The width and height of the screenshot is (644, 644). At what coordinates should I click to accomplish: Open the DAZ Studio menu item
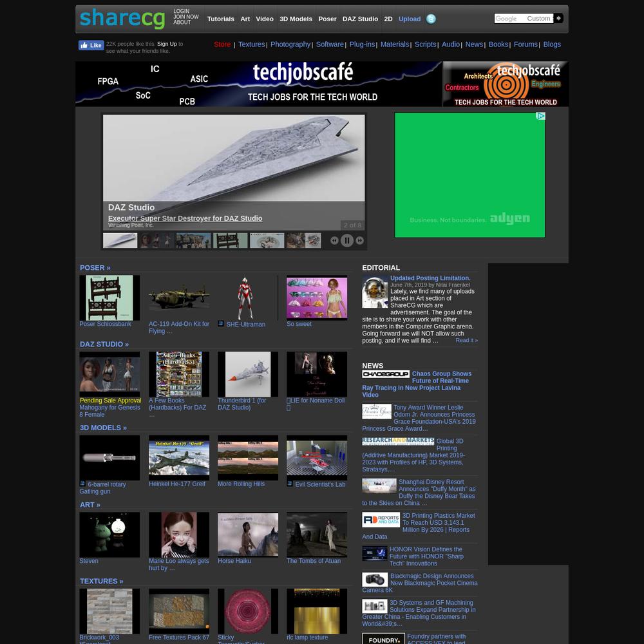(360, 19)
